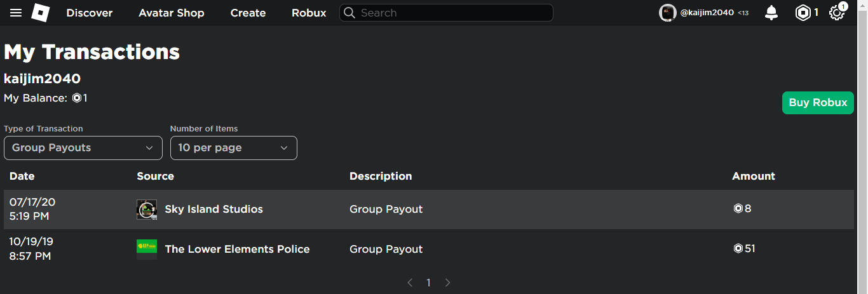Click The Lower Elements Police group icon
The width and height of the screenshot is (868, 294).
[x=147, y=249]
